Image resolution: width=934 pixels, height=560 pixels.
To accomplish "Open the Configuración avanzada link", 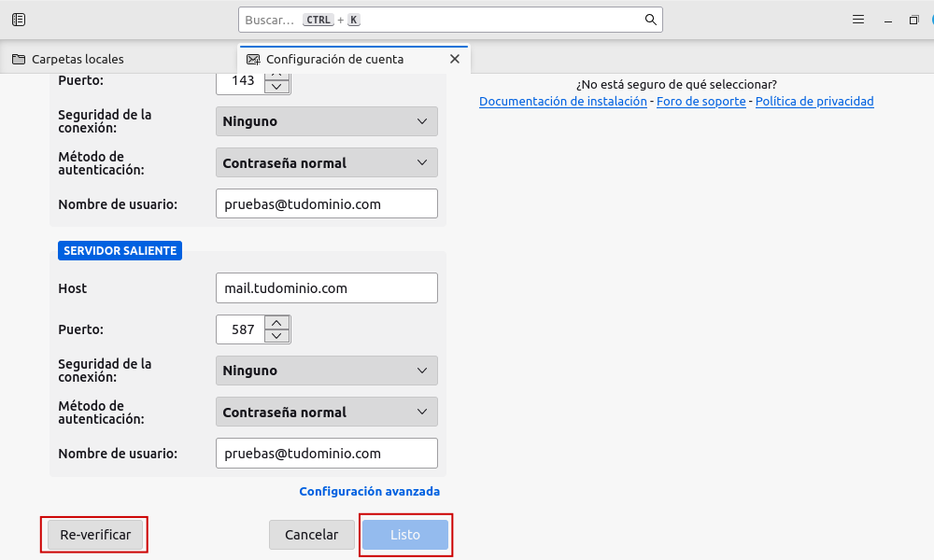I will click(x=369, y=491).
